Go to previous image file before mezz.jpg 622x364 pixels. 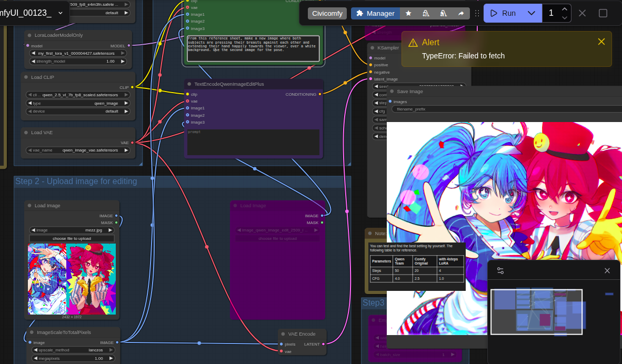tap(33, 230)
